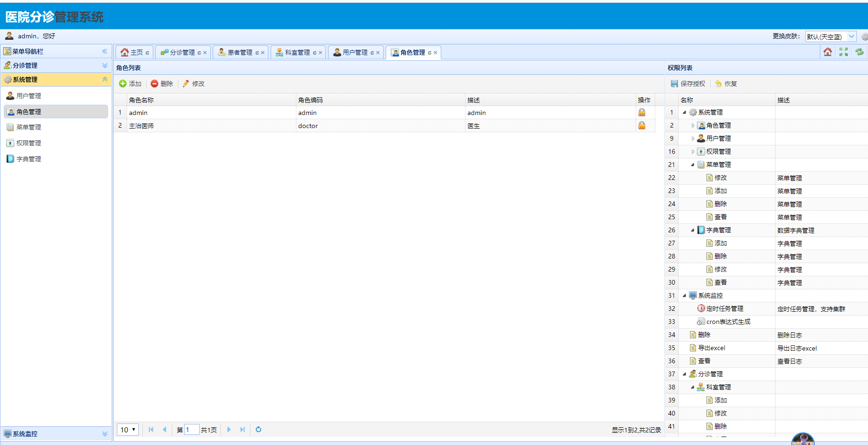Click the lock icon in the admin row
This screenshot has height=445, width=868.
coord(642,112)
